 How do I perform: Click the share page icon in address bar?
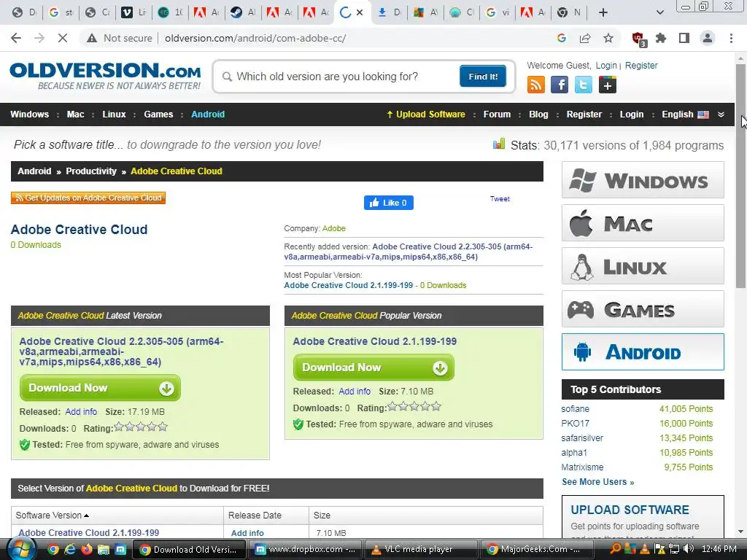pos(585,38)
